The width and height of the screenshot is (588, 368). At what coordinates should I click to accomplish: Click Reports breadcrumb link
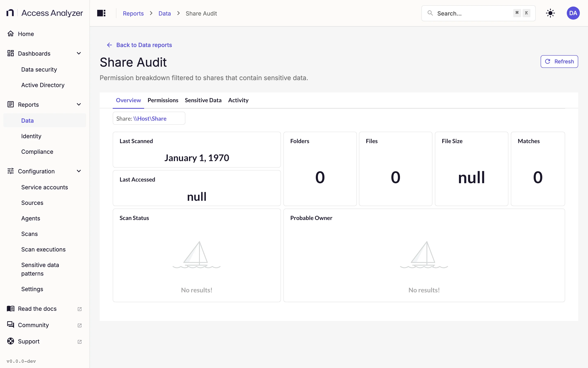point(133,13)
